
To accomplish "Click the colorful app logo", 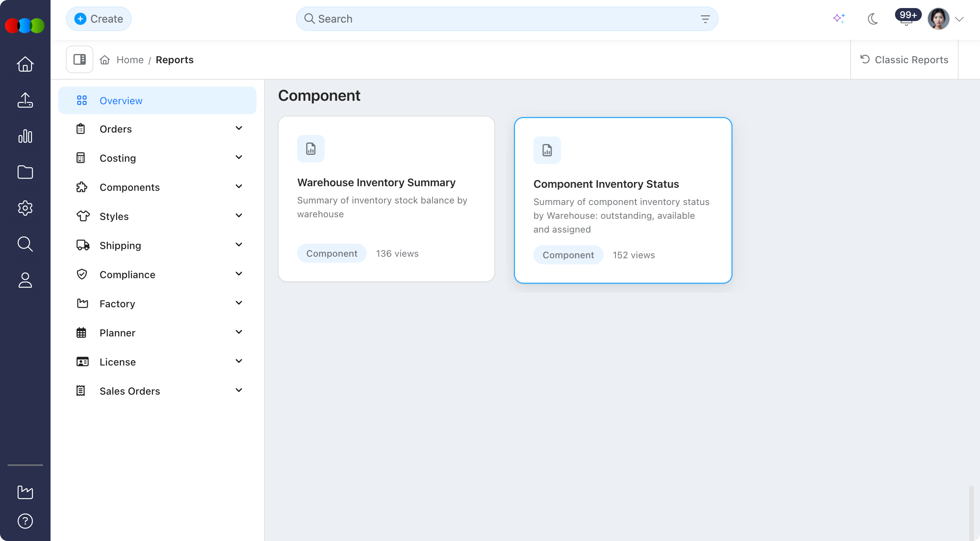I will click(x=25, y=26).
